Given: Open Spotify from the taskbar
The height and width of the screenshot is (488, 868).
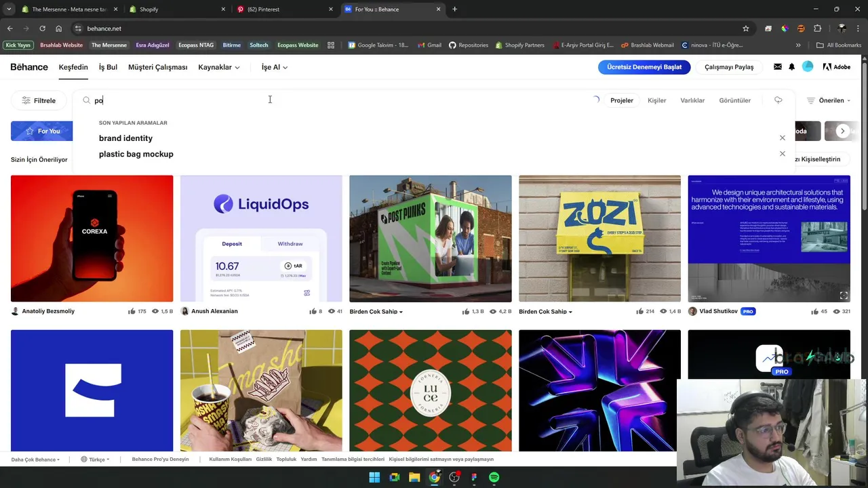Looking at the screenshot, I should [494, 477].
